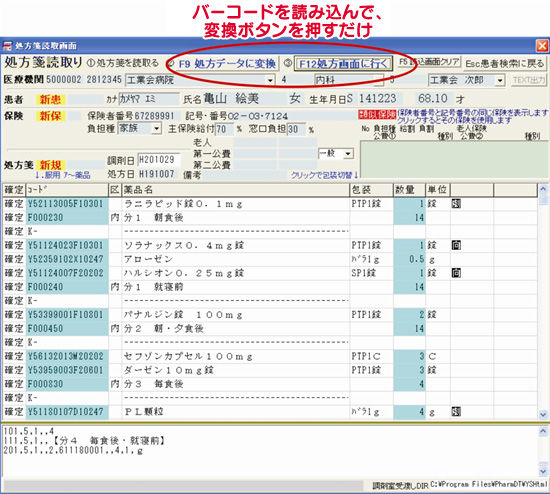550x494 pixels.
Task: Click the TEXT出力 button
Action: click(x=529, y=80)
